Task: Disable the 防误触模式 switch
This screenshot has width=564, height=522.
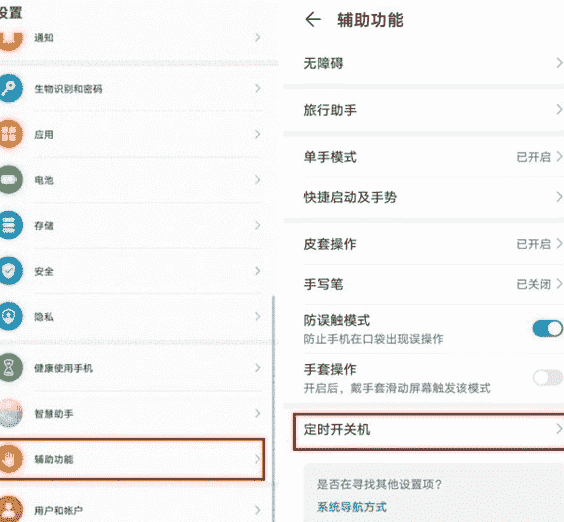Action: [x=548, y=328]
